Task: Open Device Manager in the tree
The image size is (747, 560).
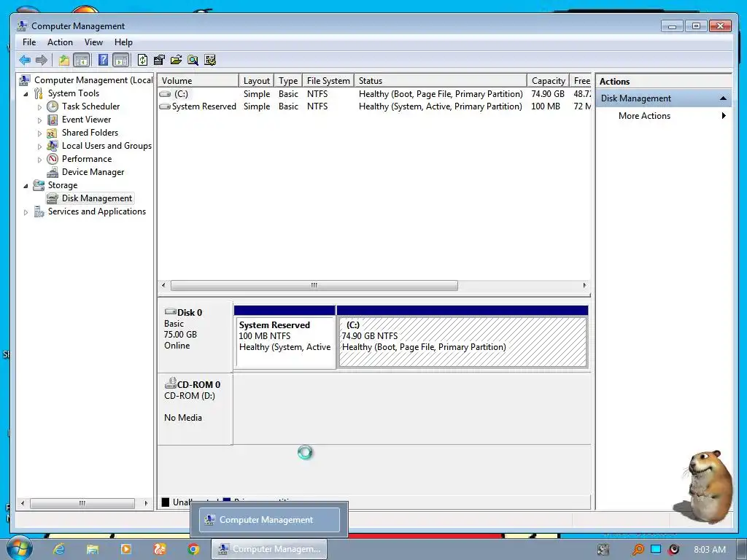Action: coord(93,172)
